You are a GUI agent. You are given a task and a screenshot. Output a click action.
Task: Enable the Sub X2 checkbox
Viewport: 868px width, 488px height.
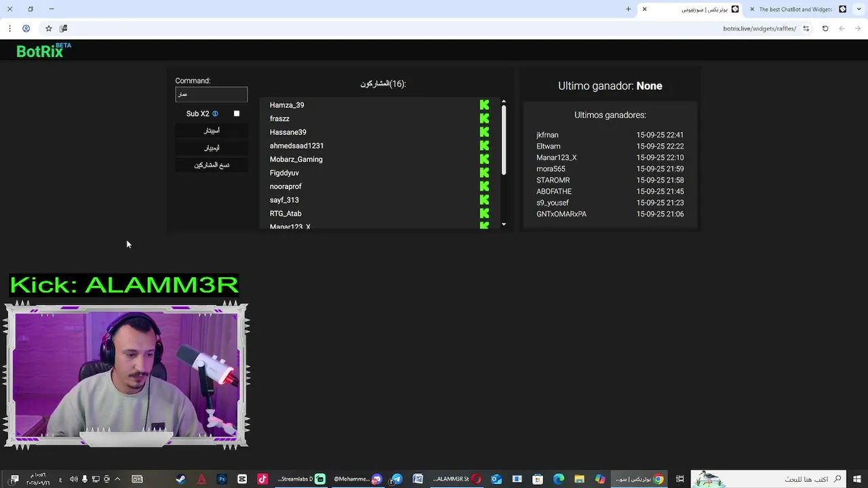point(237,114)
